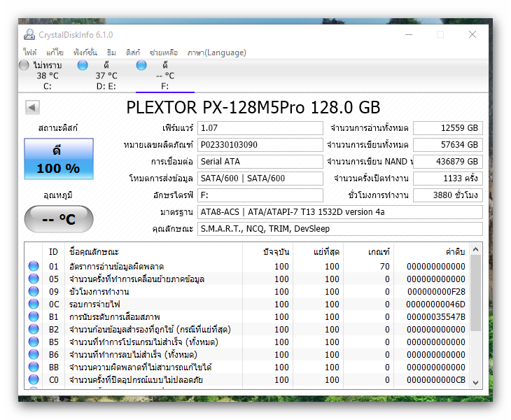The image size is (511, 420).
Task: Click the firmware field showing 1.07
Action: (260, 128)
